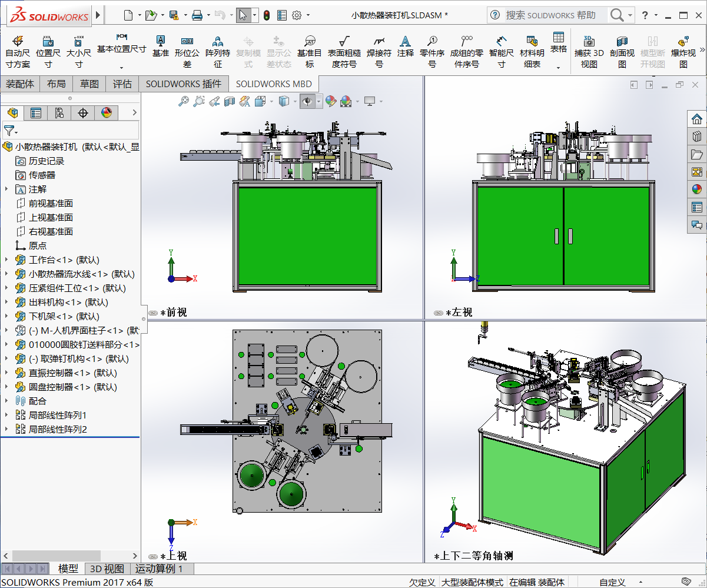Insert a Surface Finish symbol (表面粗糙度符号)
This screenshot has width=707, height=588.
[x=344, y=51]
